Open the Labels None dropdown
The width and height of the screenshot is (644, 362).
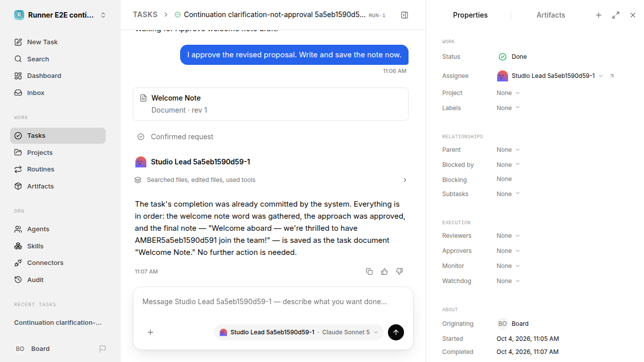point(508,108)
